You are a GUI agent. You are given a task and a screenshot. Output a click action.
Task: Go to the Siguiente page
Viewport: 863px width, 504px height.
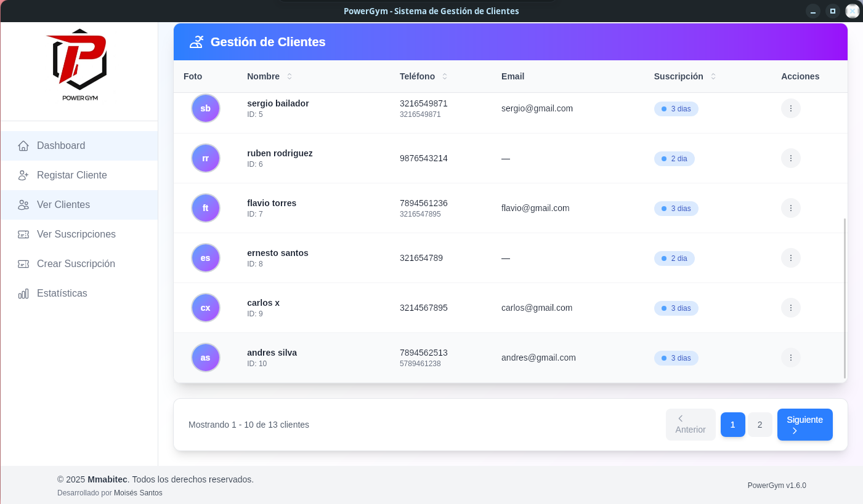point(805,425)
